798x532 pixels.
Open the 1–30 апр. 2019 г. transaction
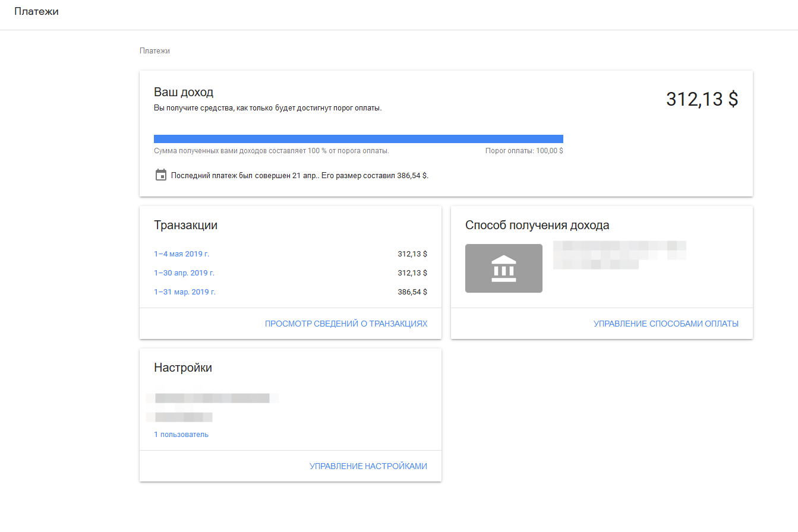pos(184,273)
